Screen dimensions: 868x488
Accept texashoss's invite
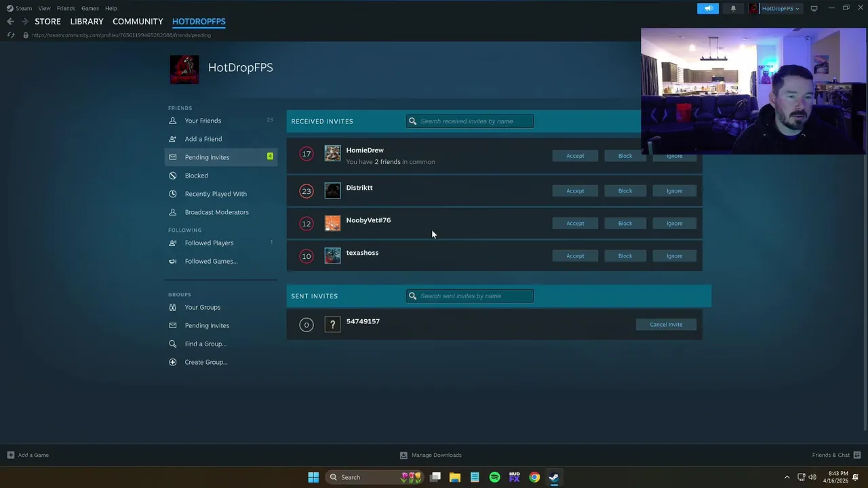[x=575, y=256]
